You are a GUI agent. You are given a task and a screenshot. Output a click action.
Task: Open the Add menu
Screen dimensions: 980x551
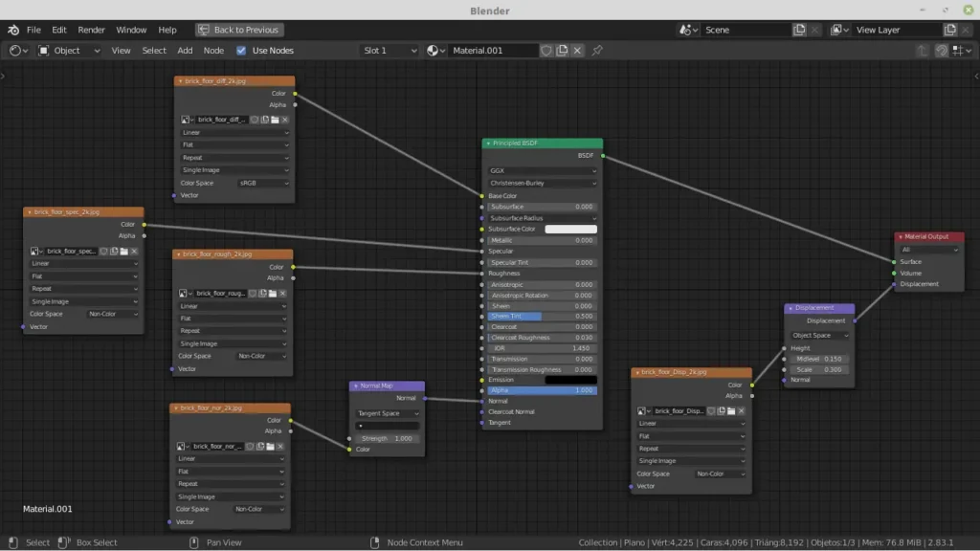coord(185,51)
